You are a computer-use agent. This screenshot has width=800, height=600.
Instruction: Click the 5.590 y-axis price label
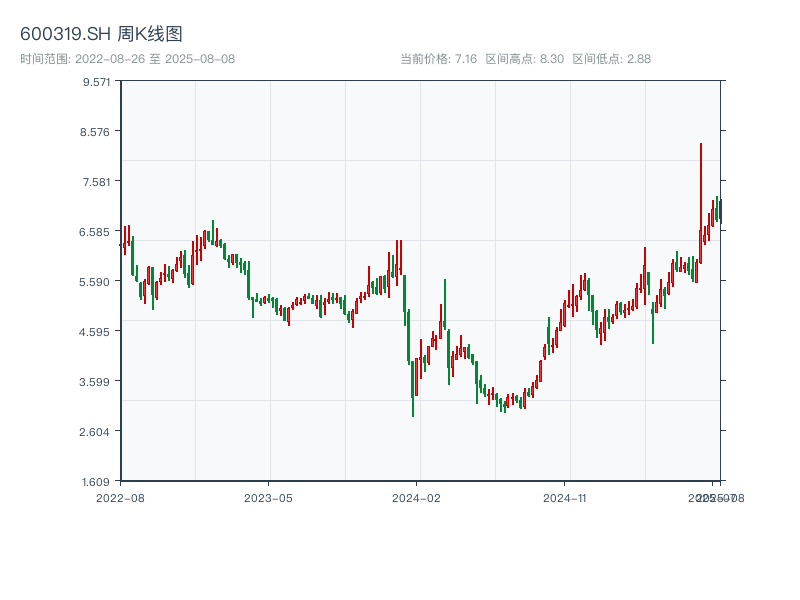coord(97,282)
